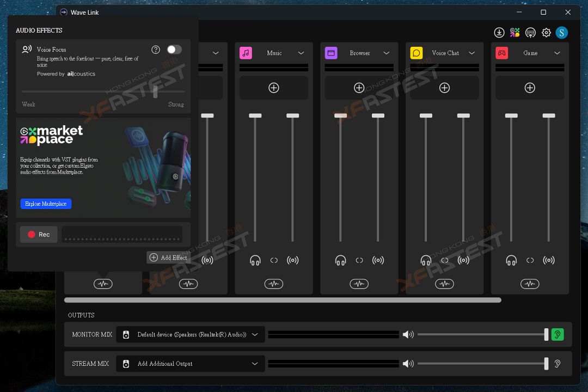588x392 pixels.
Task: Click the Explore Marketplace button
Action: coord(46,204)
